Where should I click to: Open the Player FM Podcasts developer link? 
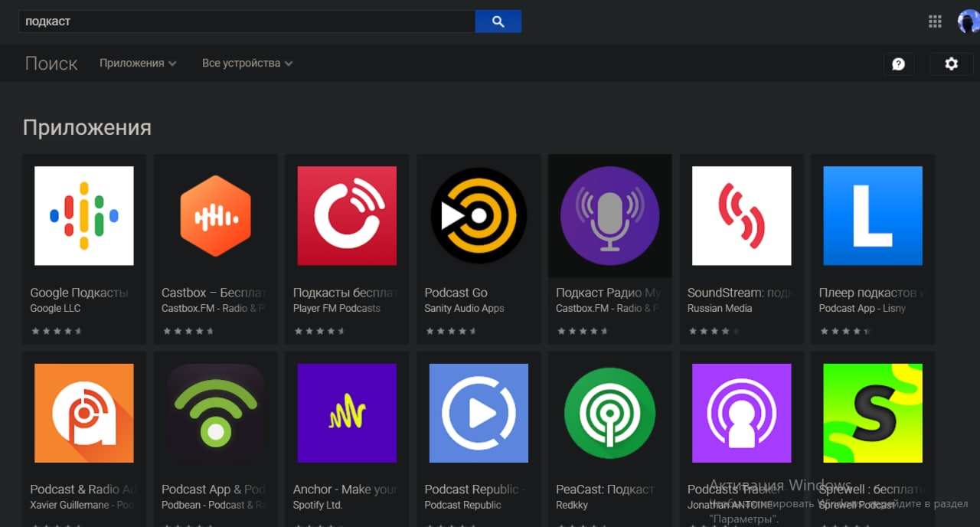[x=337, y=308]
